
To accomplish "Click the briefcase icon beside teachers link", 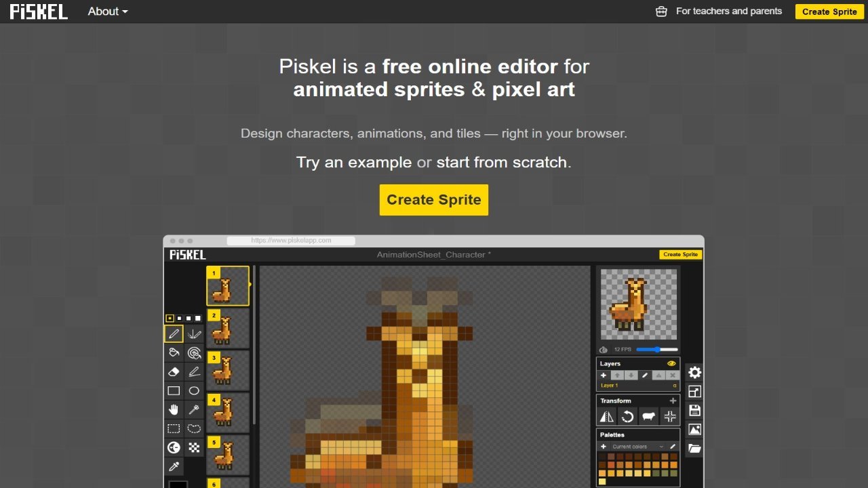I will click(x=662, y=12).
